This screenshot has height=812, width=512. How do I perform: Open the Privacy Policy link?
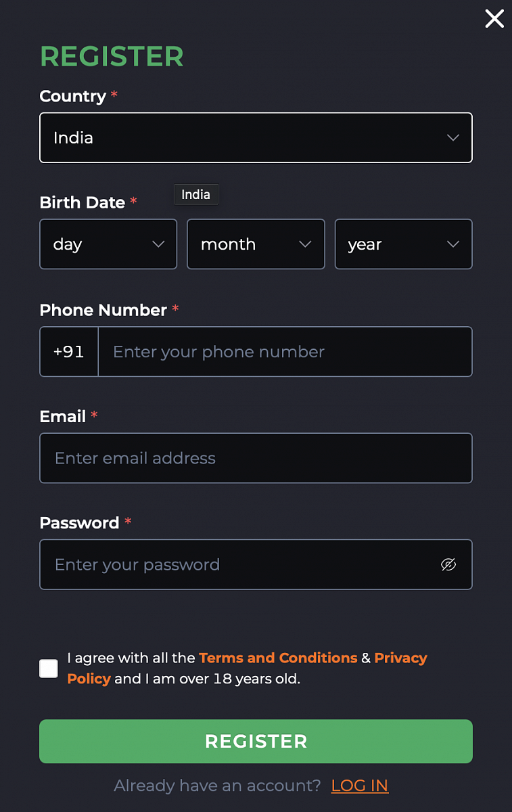point(400,658)
